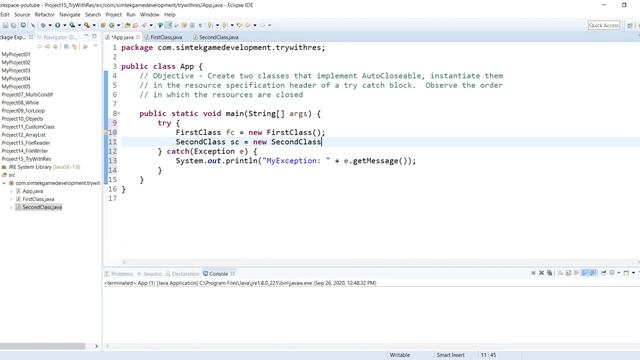This screenshot has height=360, width=640.
Task: Open the Declaration view tab
Action: (x=182, y=274)
